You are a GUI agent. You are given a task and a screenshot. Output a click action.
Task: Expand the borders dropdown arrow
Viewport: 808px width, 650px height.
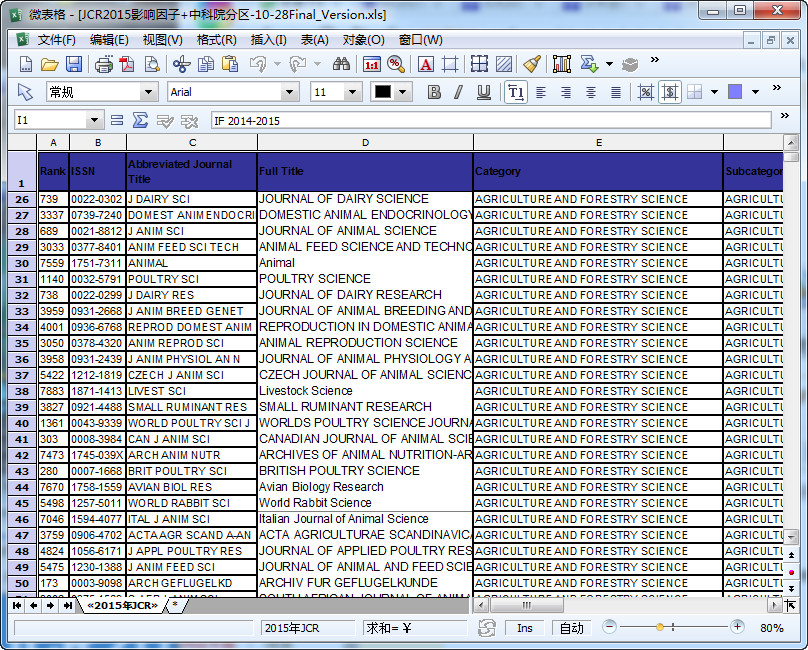pyautogui.click(x=714, y=92)
